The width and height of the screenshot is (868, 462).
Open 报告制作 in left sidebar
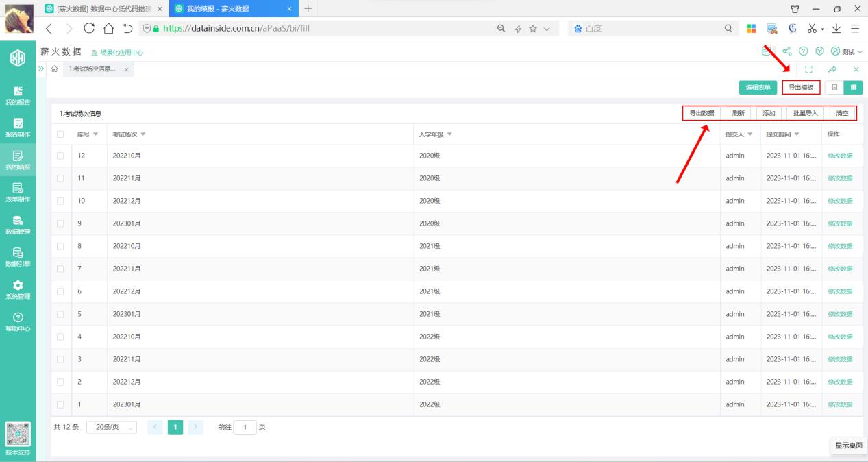tap(18, 127)
